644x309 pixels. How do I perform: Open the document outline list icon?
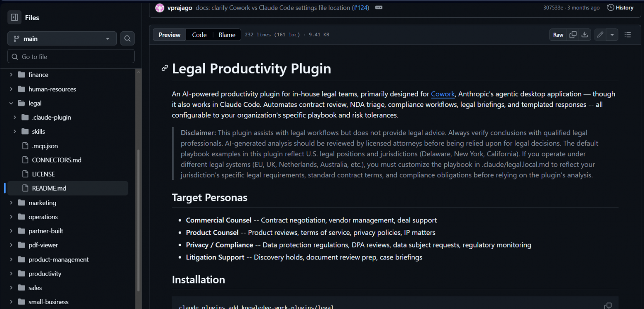(x=627, y=35)
